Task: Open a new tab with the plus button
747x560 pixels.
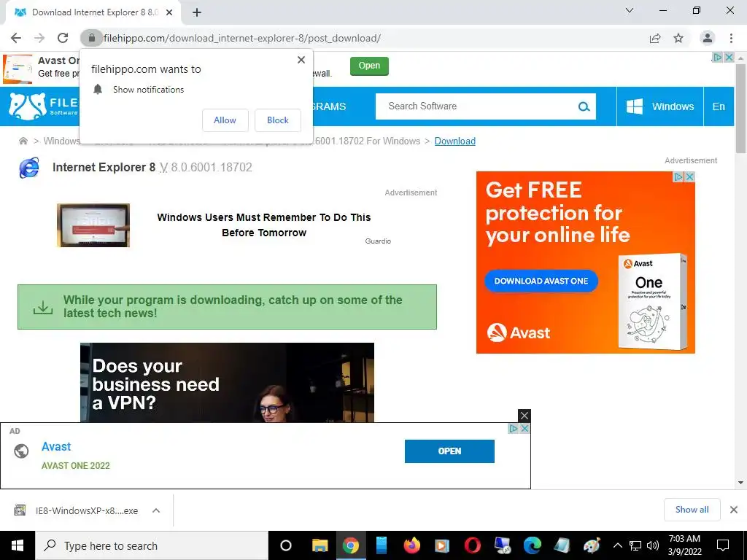Action: click(x=197, y=12)
